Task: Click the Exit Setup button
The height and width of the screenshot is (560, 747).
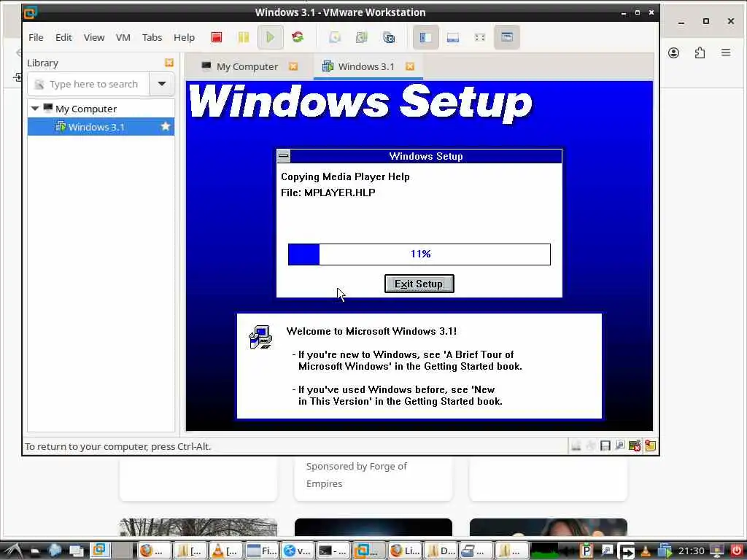Action: point(419,284)
